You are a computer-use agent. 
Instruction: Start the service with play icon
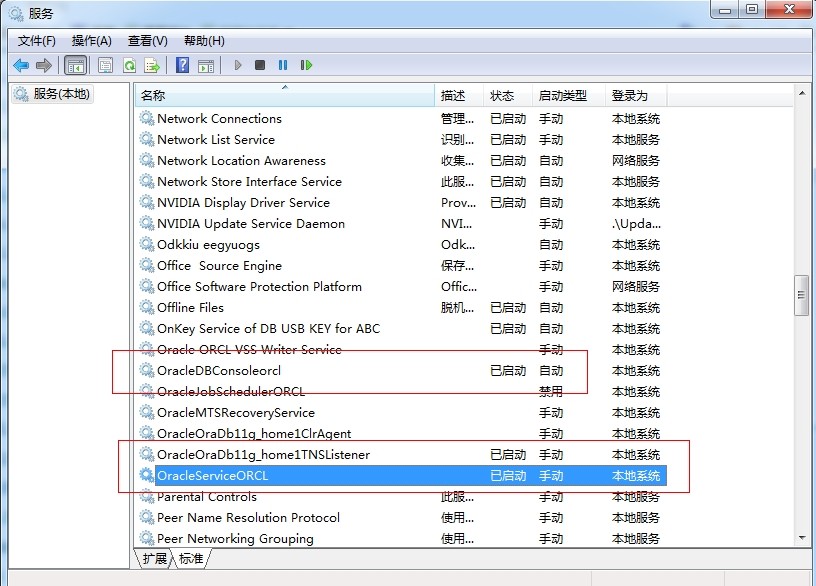[x=238, y=65]
